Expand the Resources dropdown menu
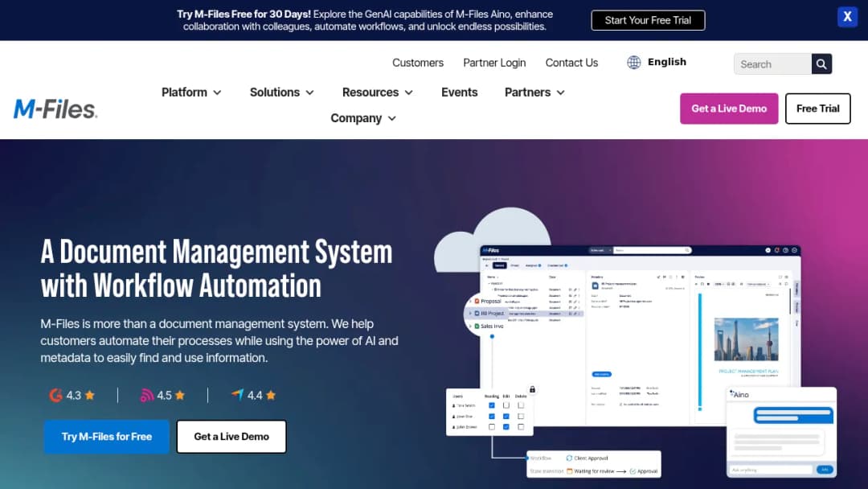This screenshot has height=489, width=868. (x=377, y=92)
